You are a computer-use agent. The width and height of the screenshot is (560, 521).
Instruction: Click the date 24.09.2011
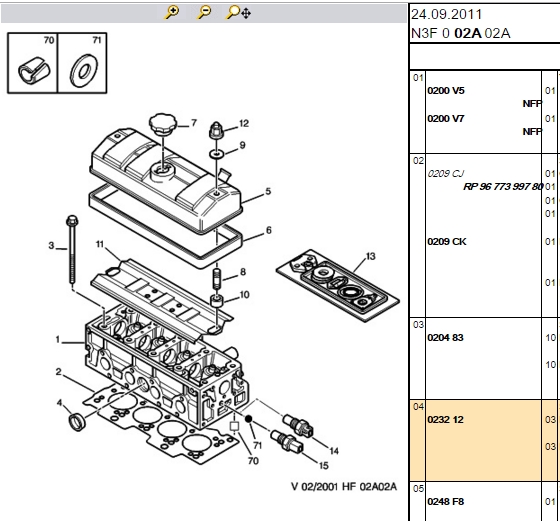[446, 14]
